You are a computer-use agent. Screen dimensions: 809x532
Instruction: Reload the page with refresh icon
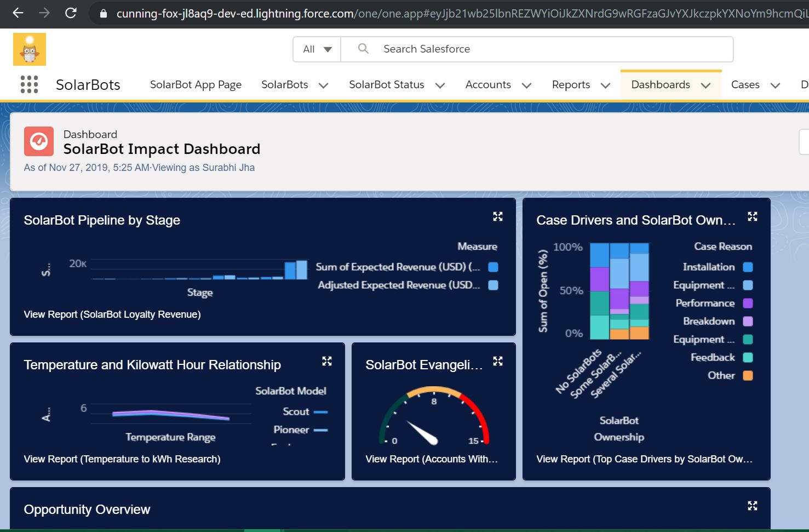[x=71, y=13]
